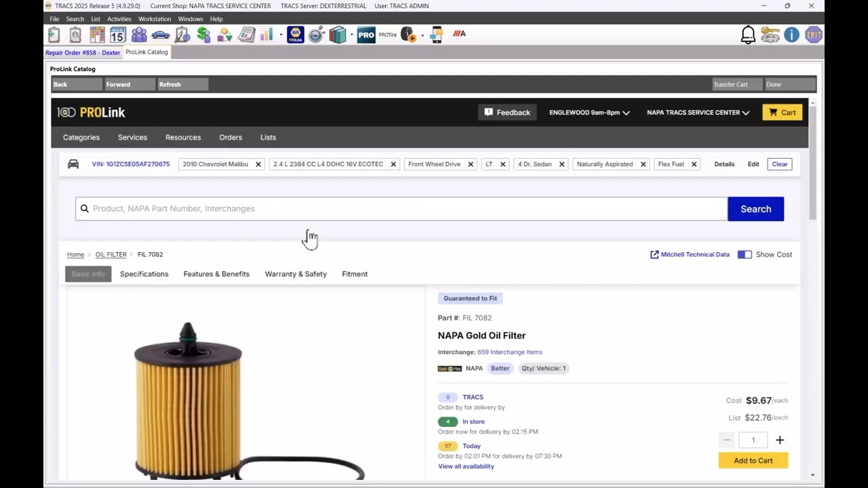Open the Feedback button
Screen dimensions: 868x488
pos(507,113)
